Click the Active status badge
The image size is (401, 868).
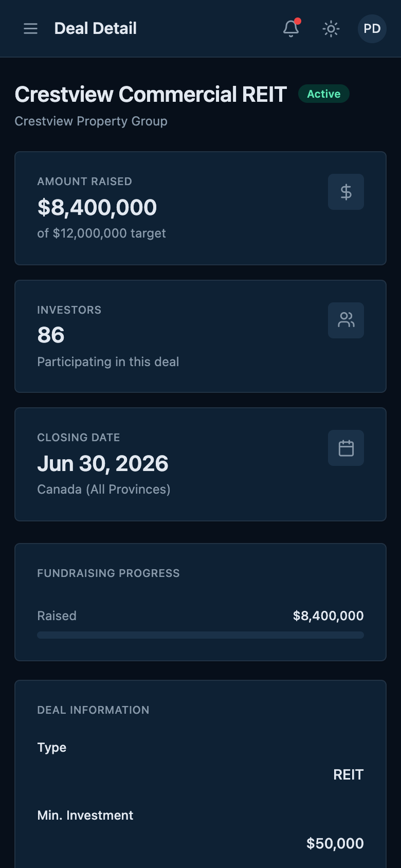(x=324, y=94)
